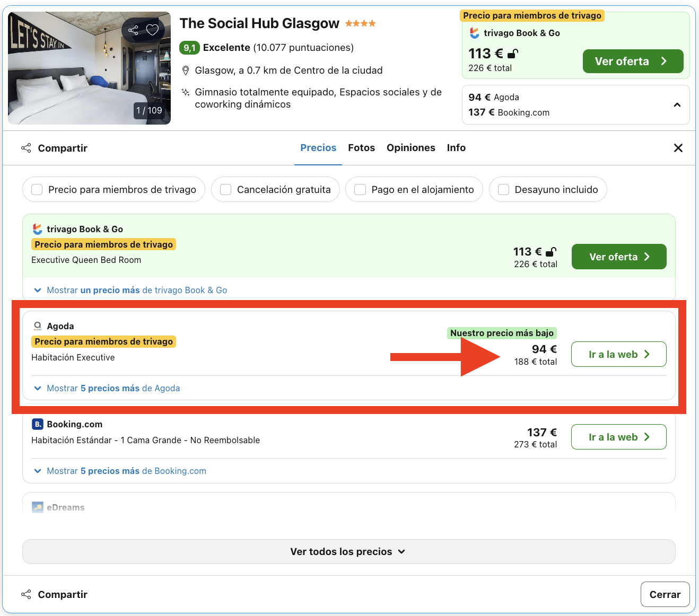Click the trivago Book & Go logo in price list
This screenshot has width=699, height=616.
pyautogui.click(x=37, y=229)
